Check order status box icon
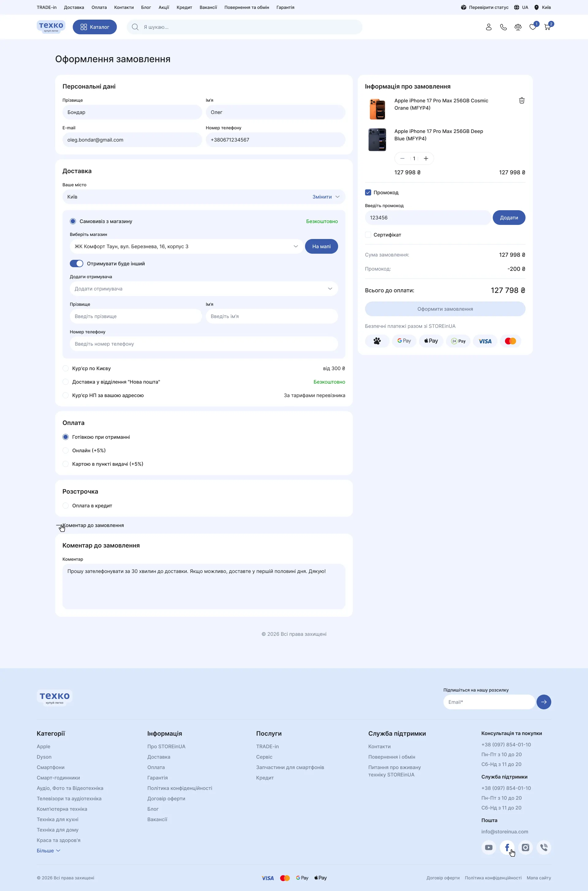 [x=463, y=7]
